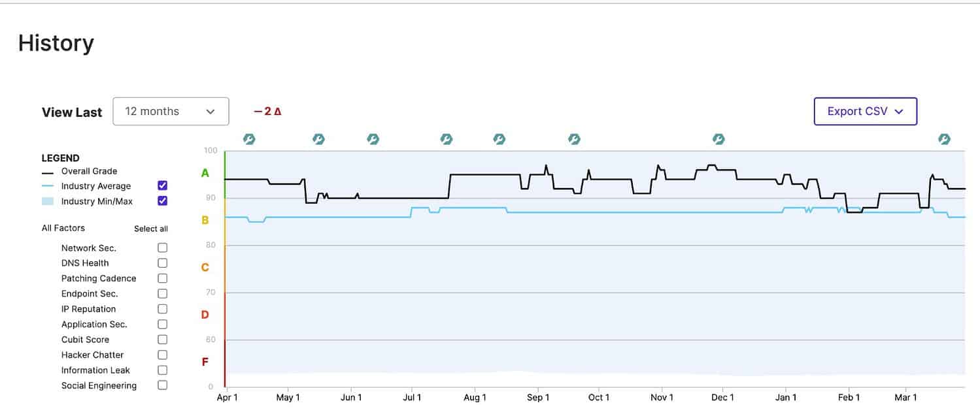Screen dimensions: 980x414
Task: Click the Sep 1 label on timeline axis
Action: (538, 398)
